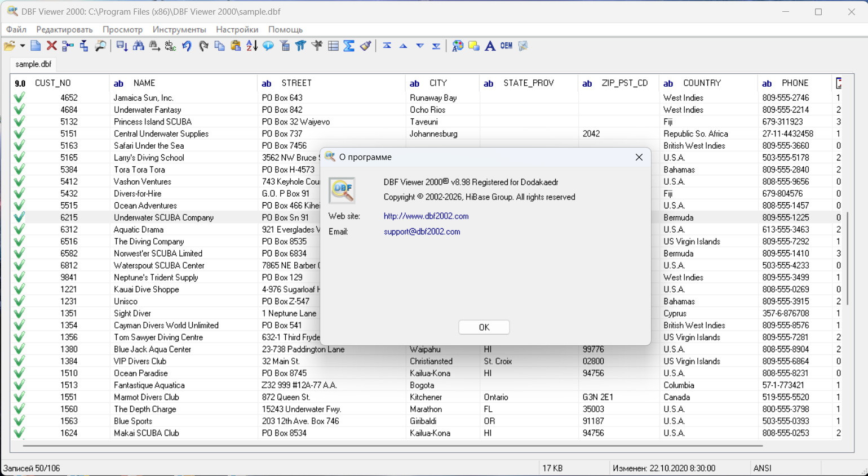Select the font letter A icon
868x476 pixels.
tap(490, 46)
